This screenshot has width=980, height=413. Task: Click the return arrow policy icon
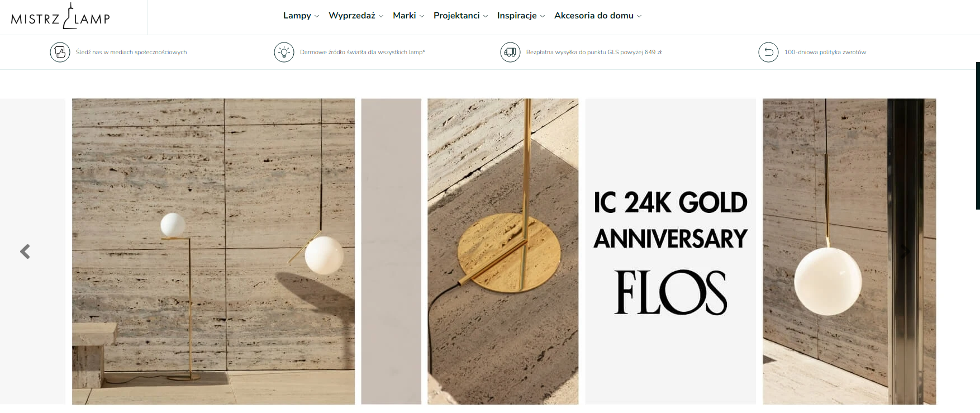[x=768, y=52]
